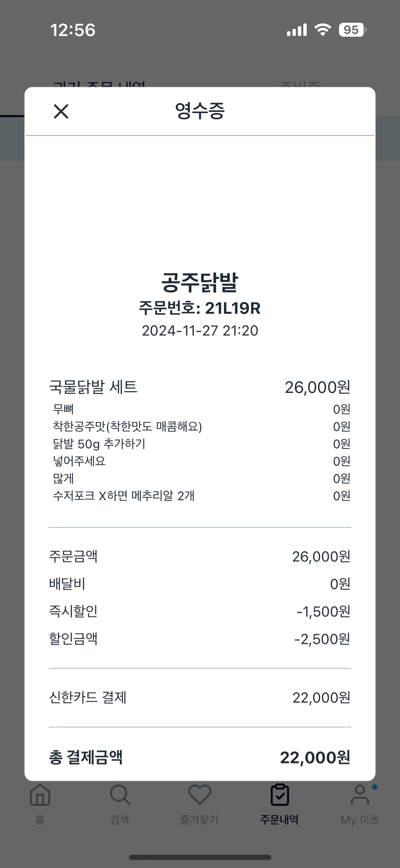400x868 pixels.
Task: Tap the 홈 house icon
Action: pyautogui.click(x=40, y=795)
